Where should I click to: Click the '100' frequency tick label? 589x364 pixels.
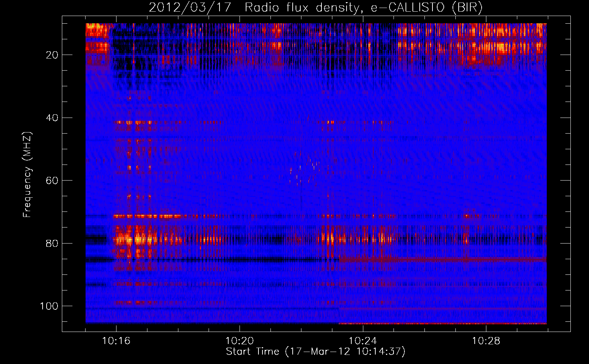tap(49, 306)
